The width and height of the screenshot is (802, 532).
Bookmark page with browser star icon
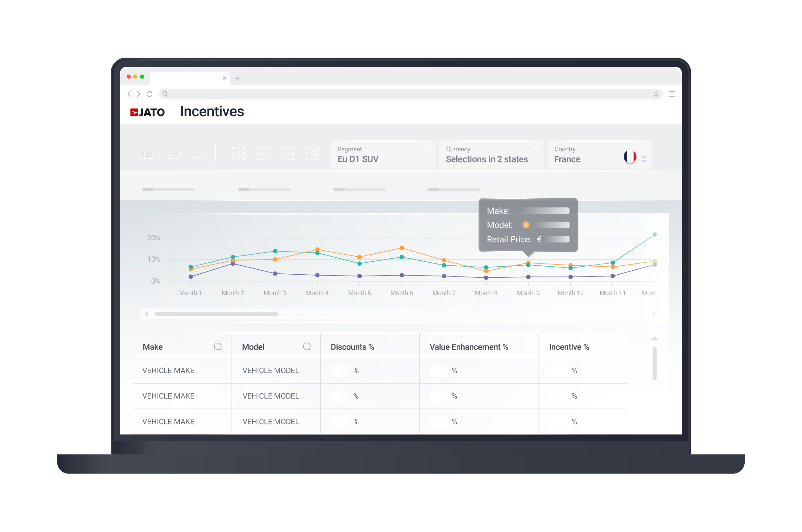[x=656, y=94]
